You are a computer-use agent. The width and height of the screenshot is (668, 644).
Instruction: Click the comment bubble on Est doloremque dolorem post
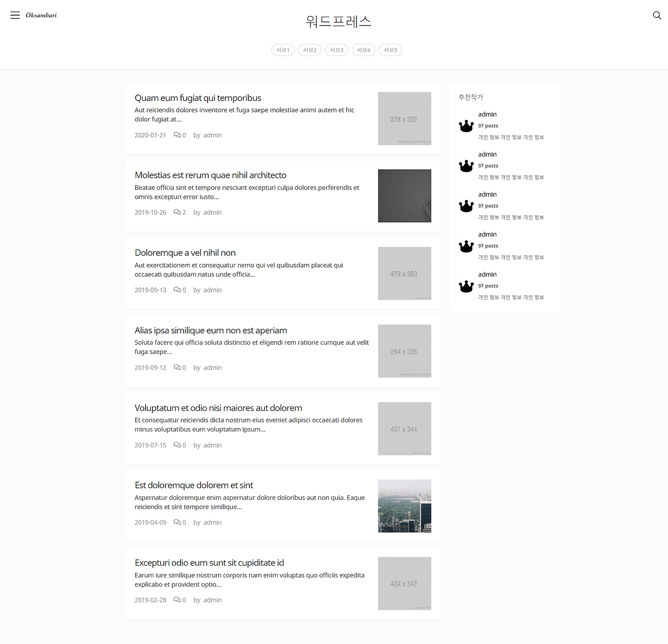click(176, 522)
